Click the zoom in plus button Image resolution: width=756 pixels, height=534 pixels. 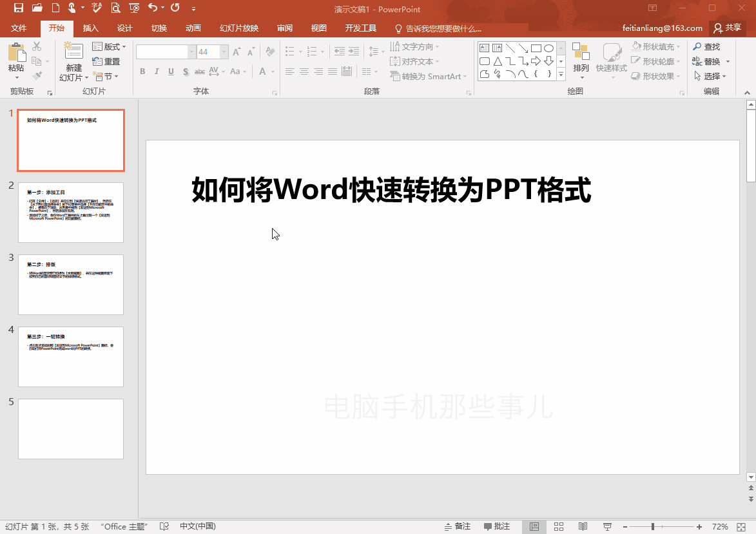tap(699, 527)
